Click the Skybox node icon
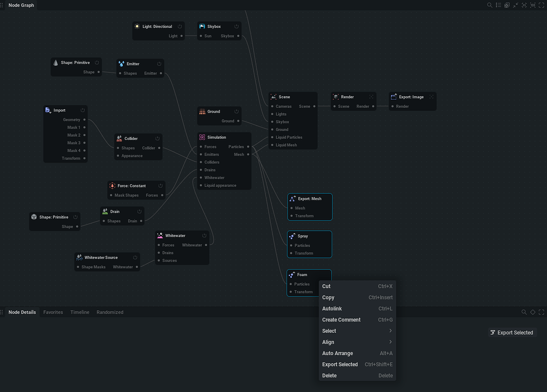Viewport: 547px width, 392px height. pyautogui.click(x=202, y=26)
